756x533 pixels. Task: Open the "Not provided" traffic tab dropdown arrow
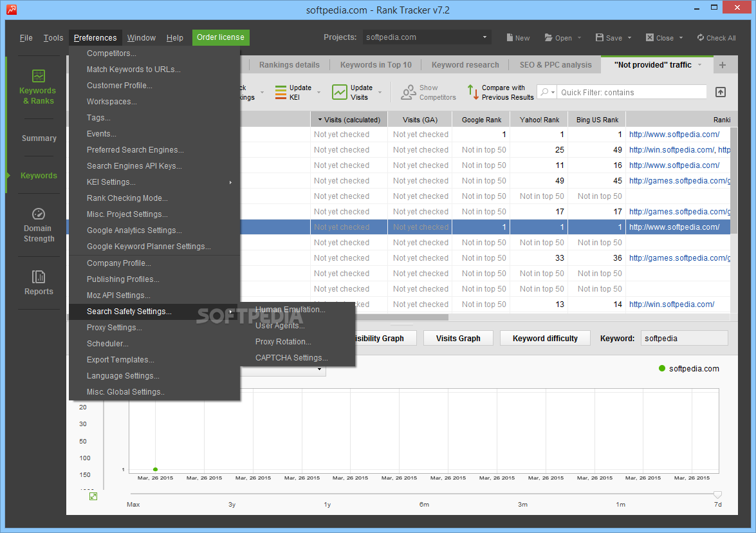click(x=699, y=64)
